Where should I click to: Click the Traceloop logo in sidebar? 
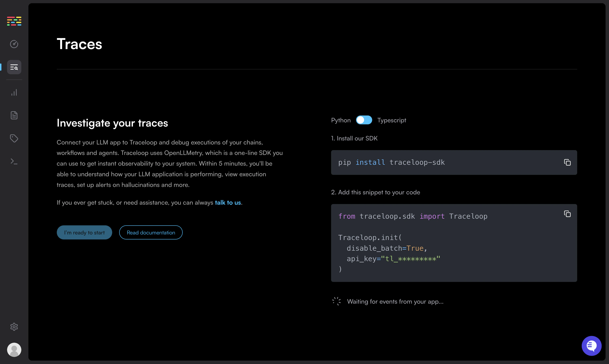pyautogui.click(x=14, y=21)
